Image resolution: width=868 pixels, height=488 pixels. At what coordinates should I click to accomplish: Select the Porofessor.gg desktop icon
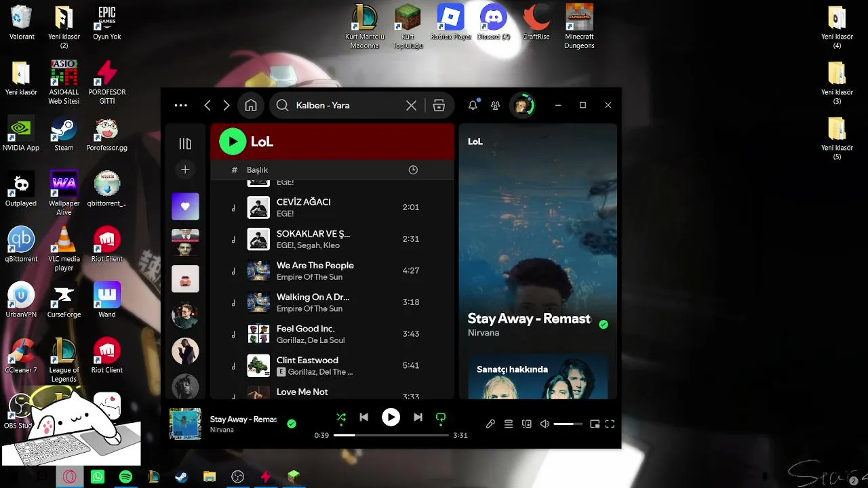click(107, 134)
